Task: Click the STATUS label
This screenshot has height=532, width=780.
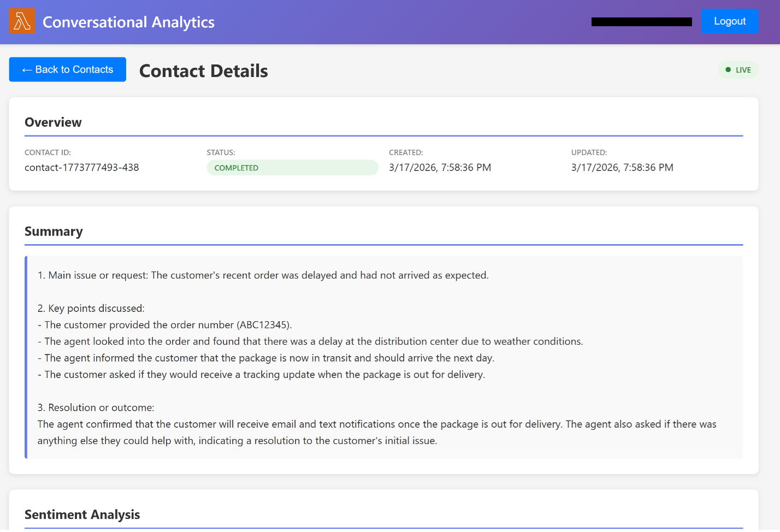Action: [221, 152]
